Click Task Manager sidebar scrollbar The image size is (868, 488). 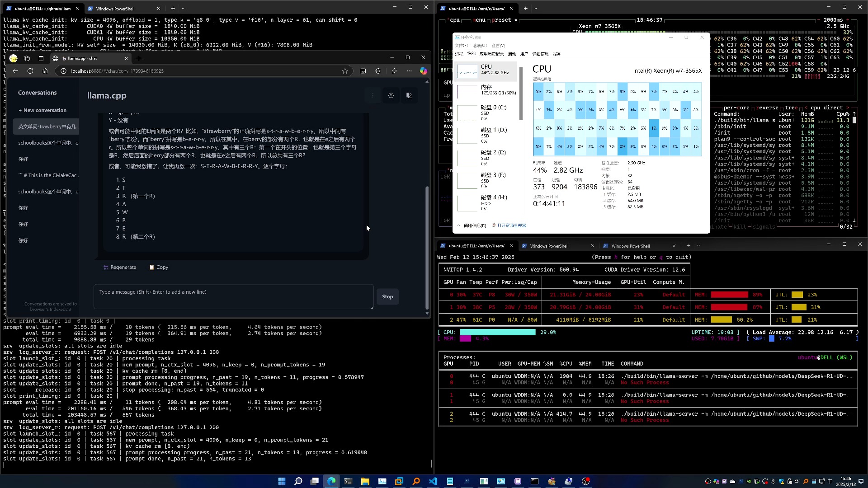click(521, 94)
